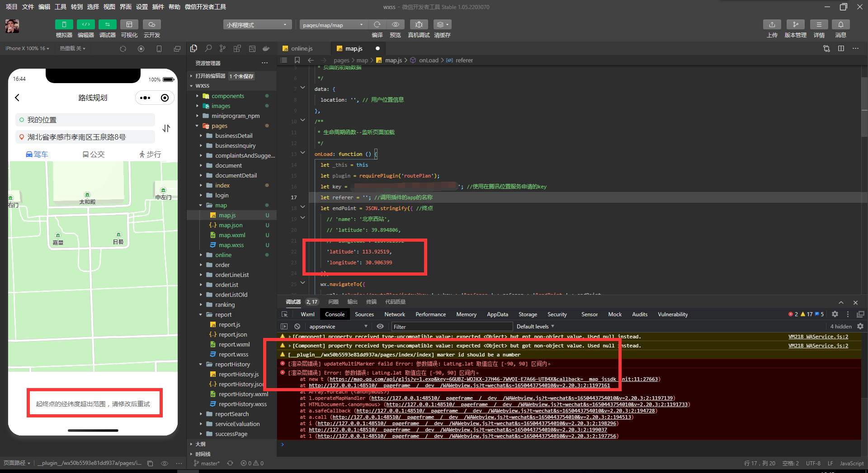Select the Network tab in devtools
This screenshot has width=868, height=473.
395,314
